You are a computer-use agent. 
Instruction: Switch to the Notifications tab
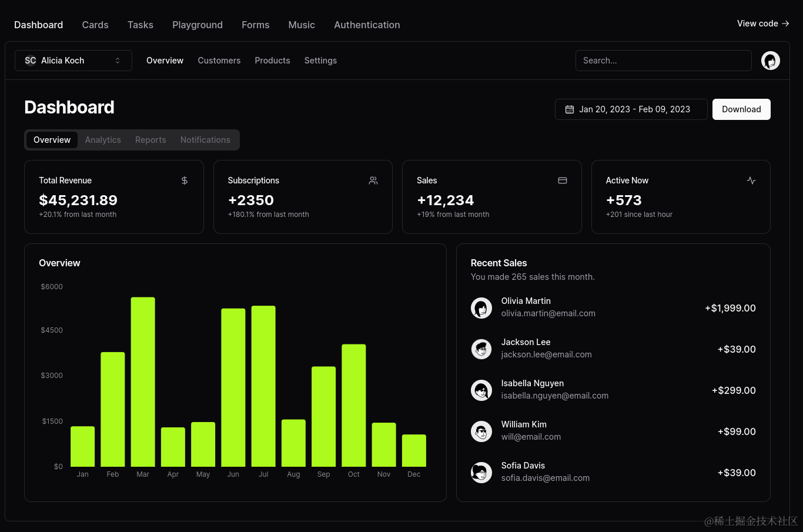click(205, 140)
